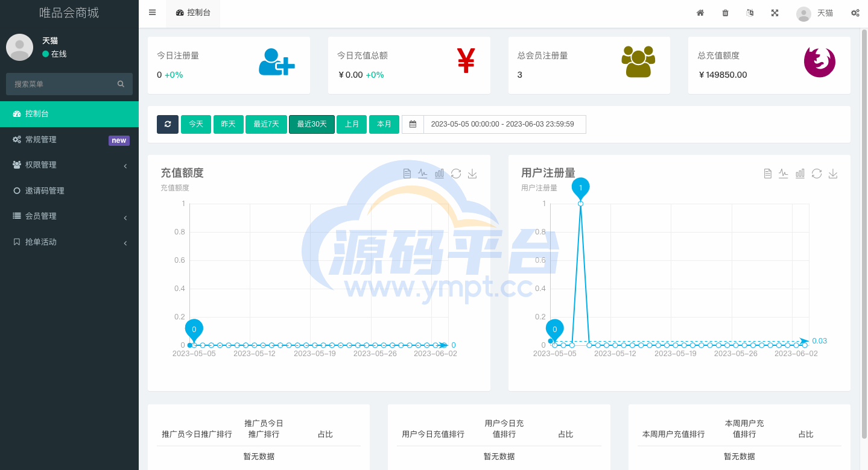Viewport: 868px width, 470px height.
Task: Click the 本周用户充值排行 column header
Action: pyautogui.click(x=673, y=434)
